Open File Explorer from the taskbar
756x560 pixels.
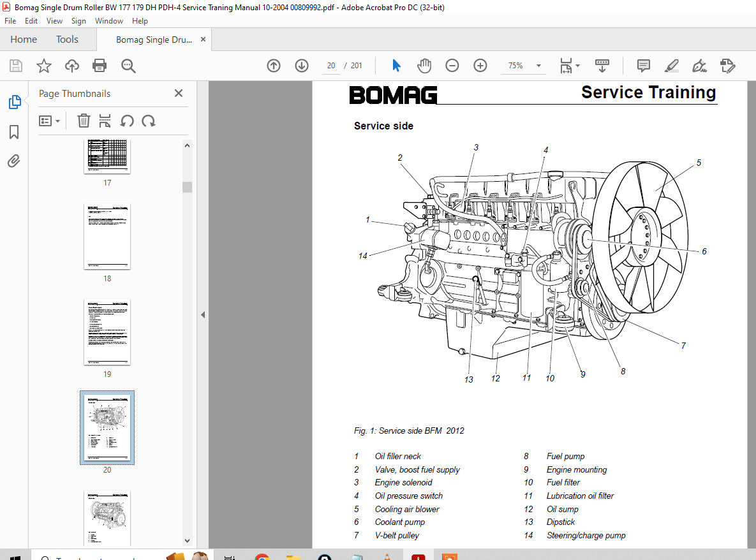(x=293, y=557)
